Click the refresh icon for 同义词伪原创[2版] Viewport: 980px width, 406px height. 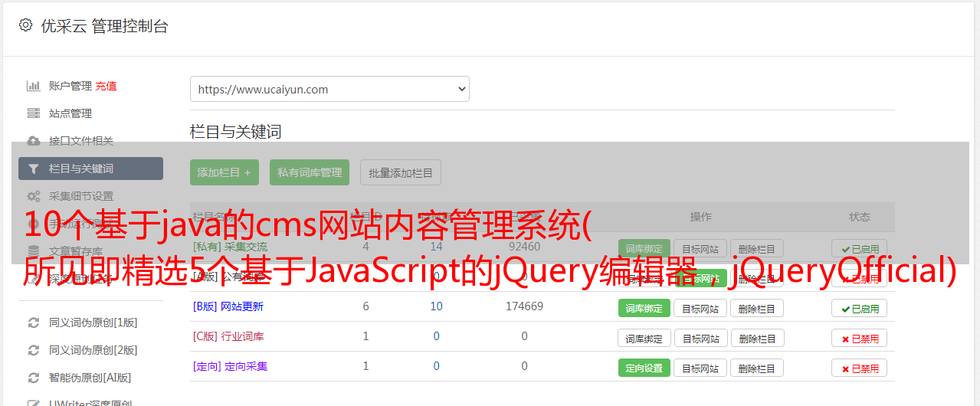(34, 350)
